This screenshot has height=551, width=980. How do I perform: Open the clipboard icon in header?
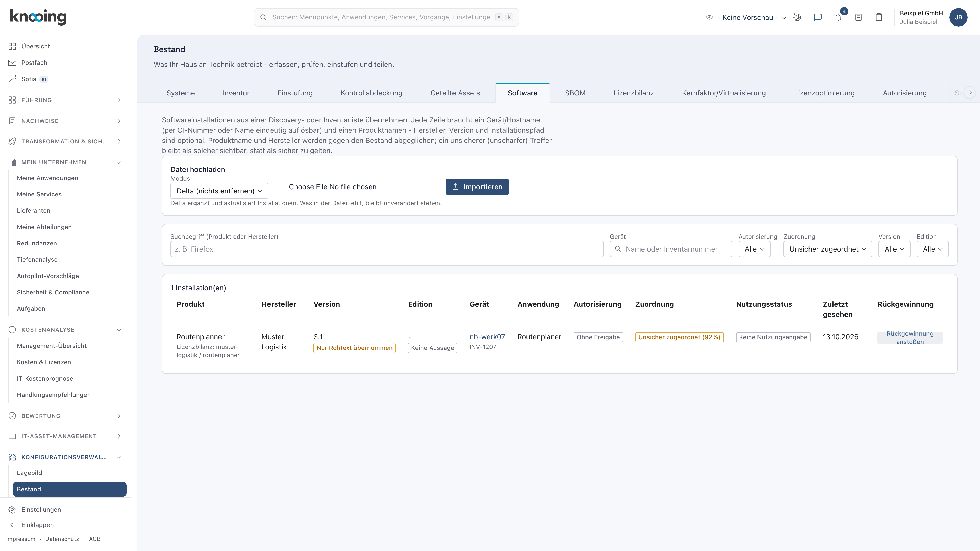click(x=879, y=17)
